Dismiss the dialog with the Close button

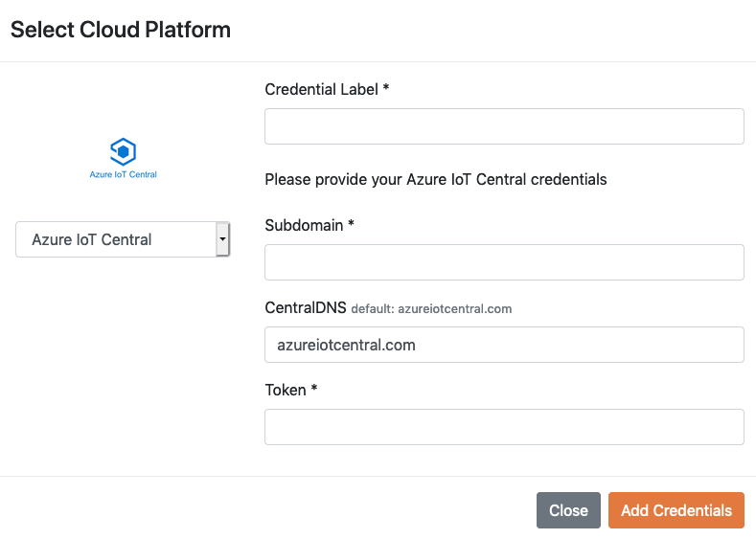click(568, 510)
